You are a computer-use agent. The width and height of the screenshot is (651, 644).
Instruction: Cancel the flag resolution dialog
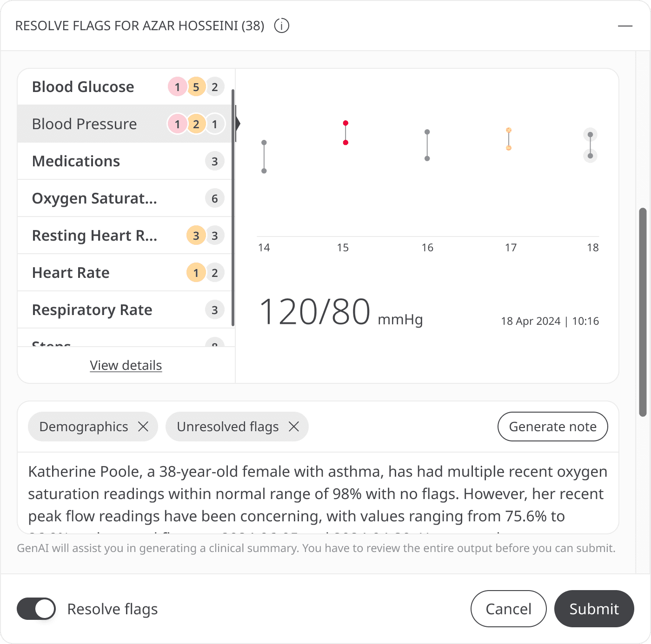click(x=508, y=609)
